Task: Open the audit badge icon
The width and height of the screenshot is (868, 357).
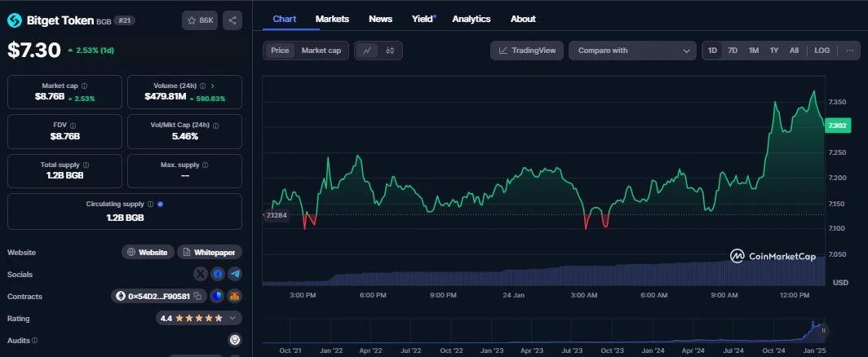Action: (235, 340)
